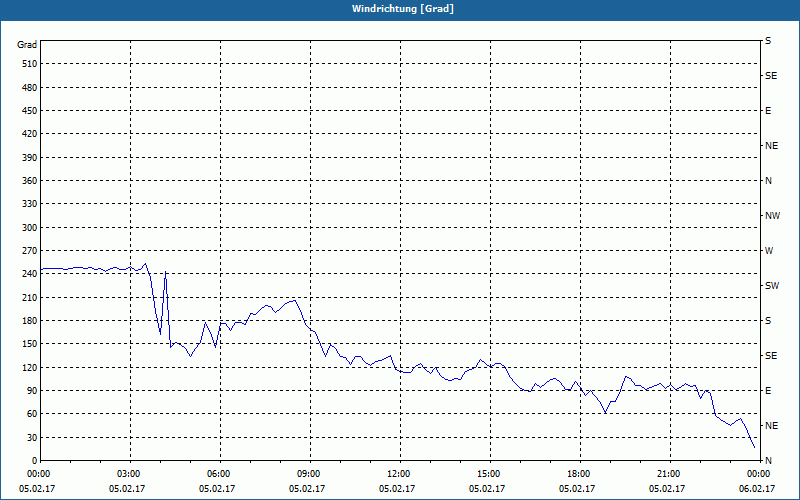Image resolution: width=800 pixels, height=500 pixels.
Task: Click the 360 degree axis label
Action: 30,181
